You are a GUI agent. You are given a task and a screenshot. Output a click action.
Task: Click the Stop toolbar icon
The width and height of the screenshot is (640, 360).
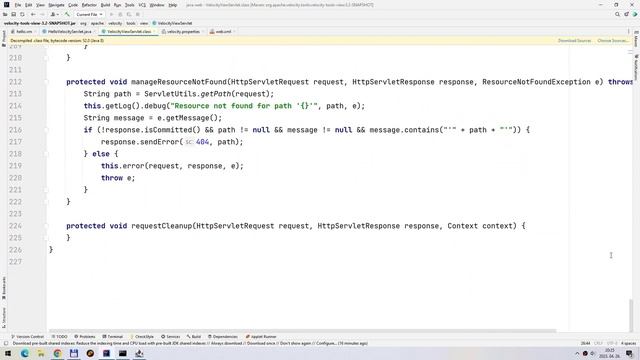[x=138, y=14]
